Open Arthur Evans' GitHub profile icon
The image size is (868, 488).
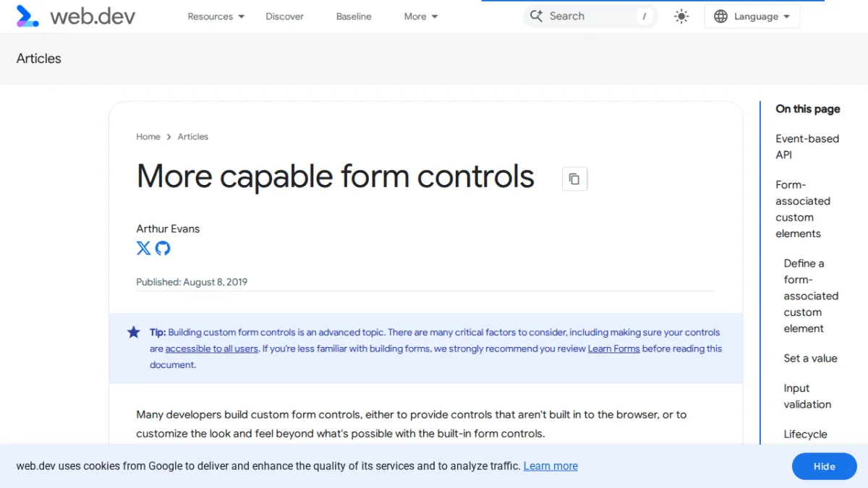tap(163, 248)
